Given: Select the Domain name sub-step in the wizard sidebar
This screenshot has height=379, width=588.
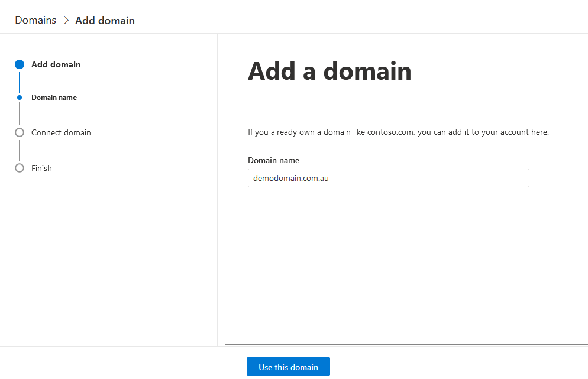Looking at the screenshot, I should (54, 98).
